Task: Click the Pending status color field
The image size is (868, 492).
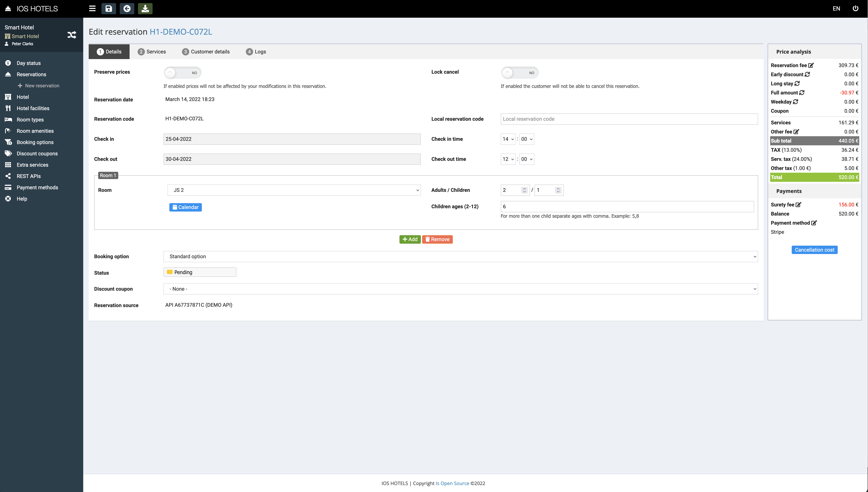Action: pyautogui.click(x=200, y=272)
